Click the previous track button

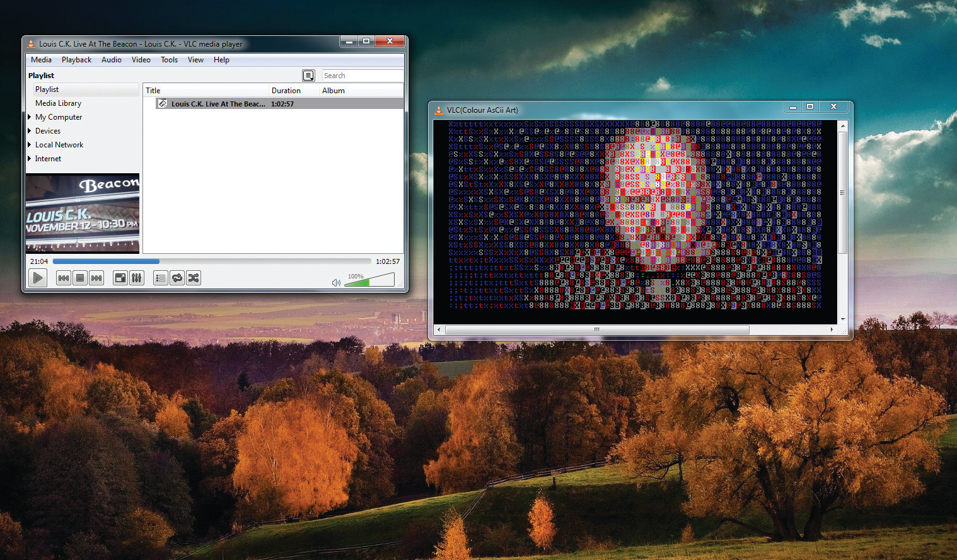(x=64, y=278)
